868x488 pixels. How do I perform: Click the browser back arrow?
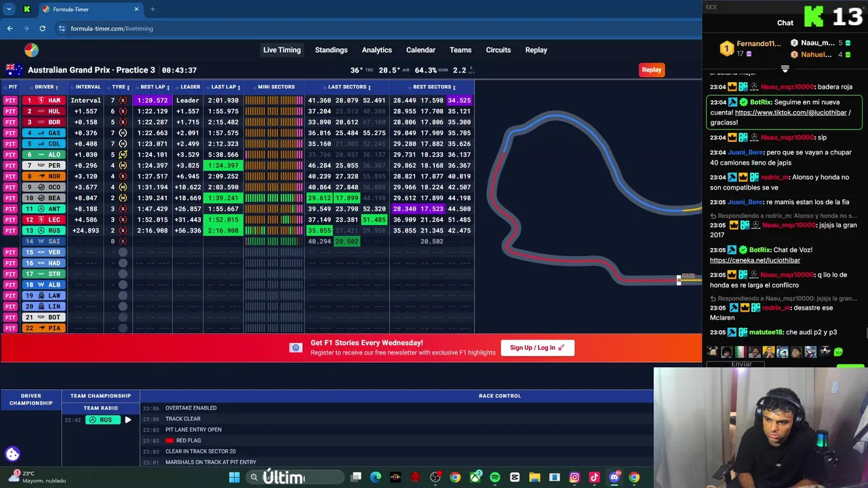click(x=10, y=28)
